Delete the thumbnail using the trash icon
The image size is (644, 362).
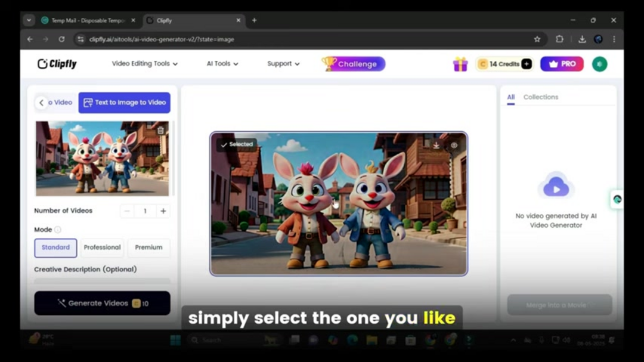[x=161, y=130]
